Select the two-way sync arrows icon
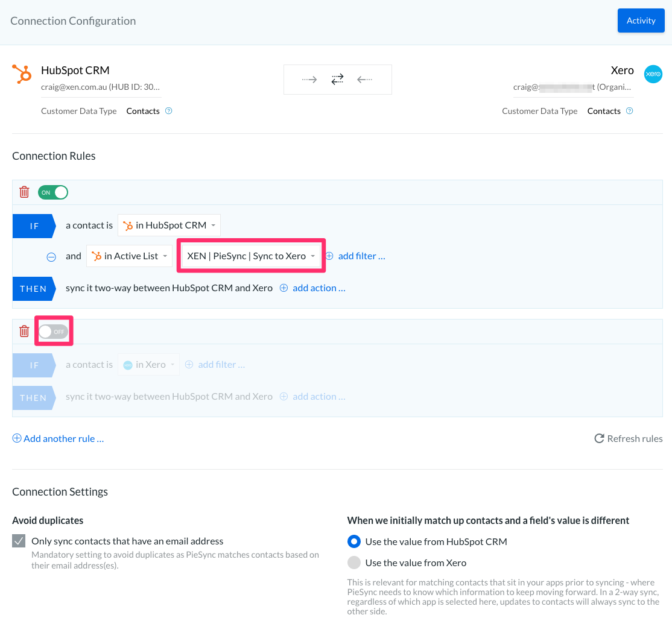Screen dimensions: 672x621 point(337,80)
